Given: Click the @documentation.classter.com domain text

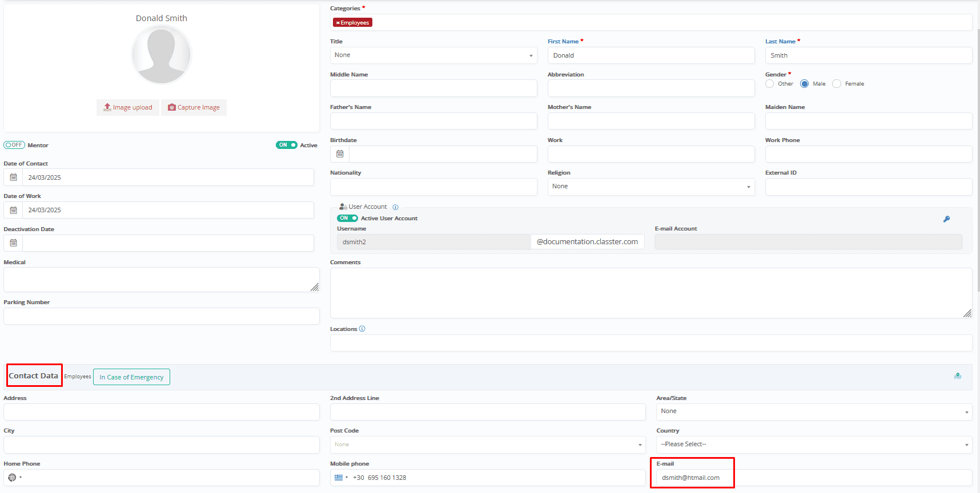Looking at the screenshot, I should point(587,242).
